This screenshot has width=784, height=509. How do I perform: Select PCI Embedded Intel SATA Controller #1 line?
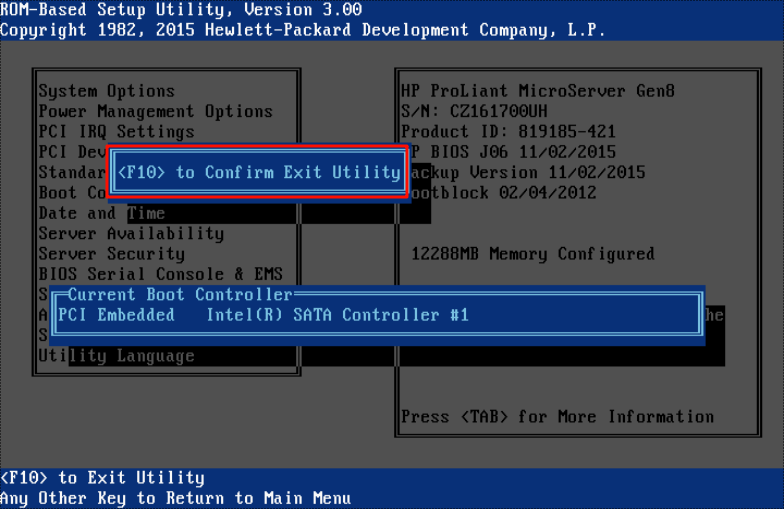coord(264,315)
